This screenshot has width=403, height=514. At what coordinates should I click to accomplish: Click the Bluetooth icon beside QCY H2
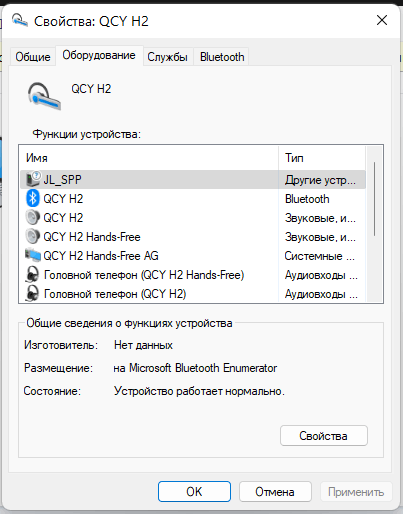33,198
